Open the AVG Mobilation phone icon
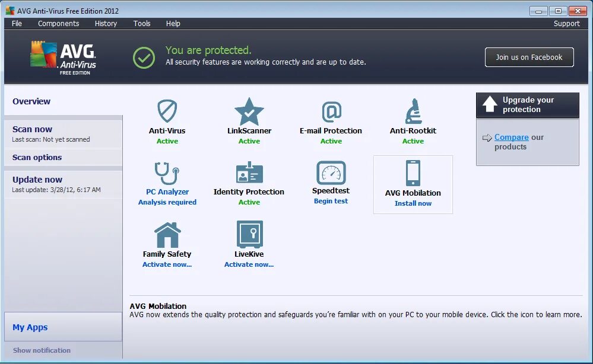Image resolution: width=593 pixels, height=364 pixels. coord(413,173)
